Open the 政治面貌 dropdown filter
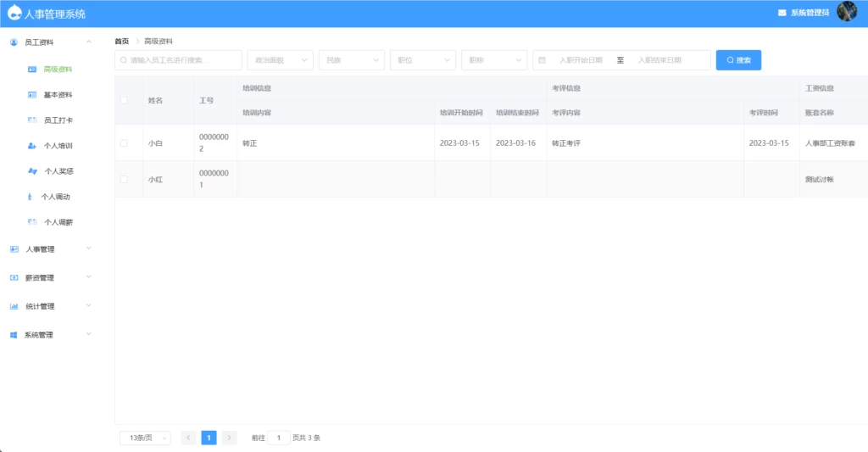The height and width of the screenshot is (452, 868). point(280,60)
